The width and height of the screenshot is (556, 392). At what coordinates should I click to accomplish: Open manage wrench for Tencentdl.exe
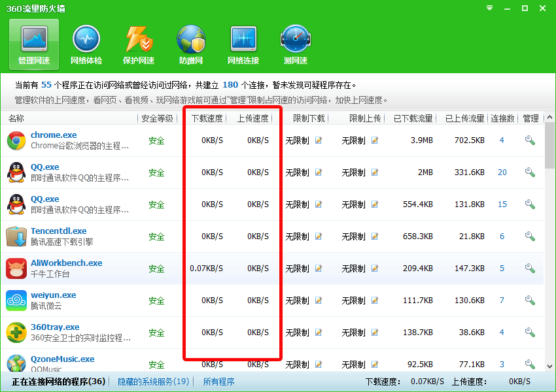tap(530, 237)
